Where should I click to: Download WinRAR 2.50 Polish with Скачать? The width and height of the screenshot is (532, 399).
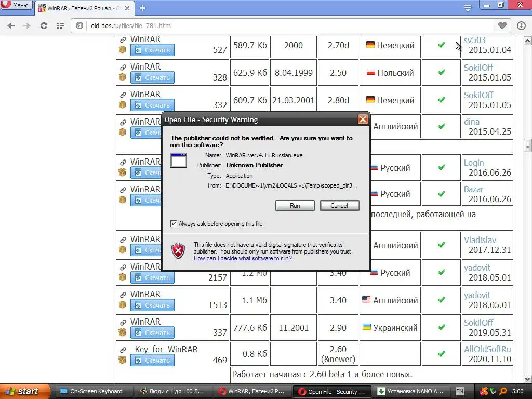point(152,78)
